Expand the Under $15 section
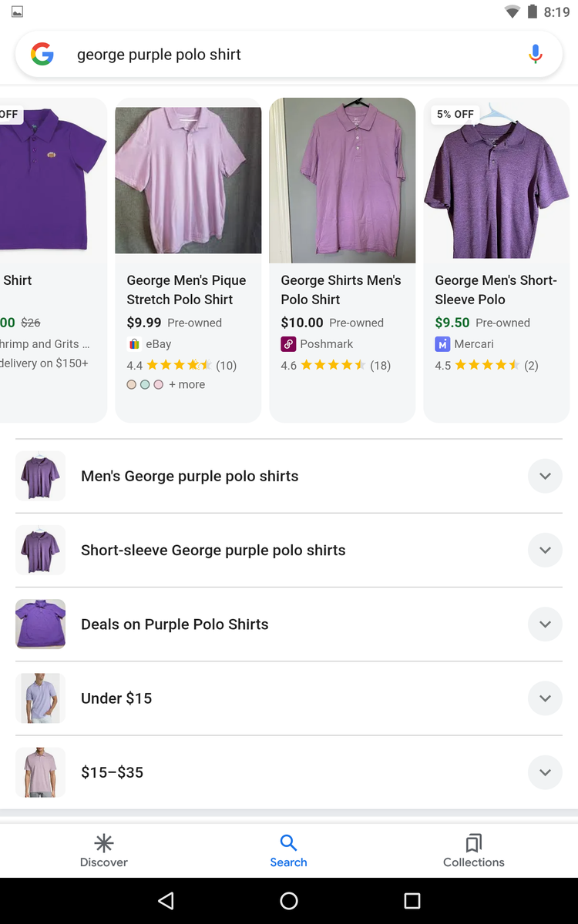Image resolution: width=578 pixels, height=924 pixels. [x=545, y=698]
